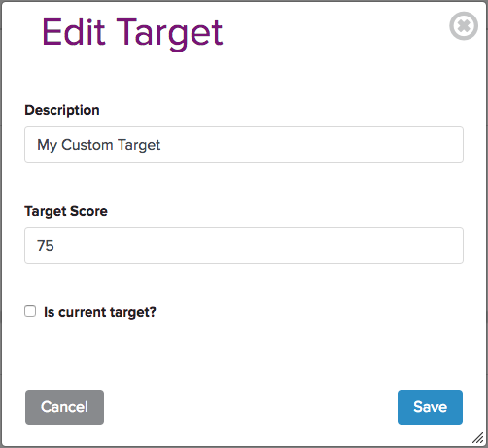Save the target changes
The width and height of the screenshot is (488, 448).
(x=430, y=407)
